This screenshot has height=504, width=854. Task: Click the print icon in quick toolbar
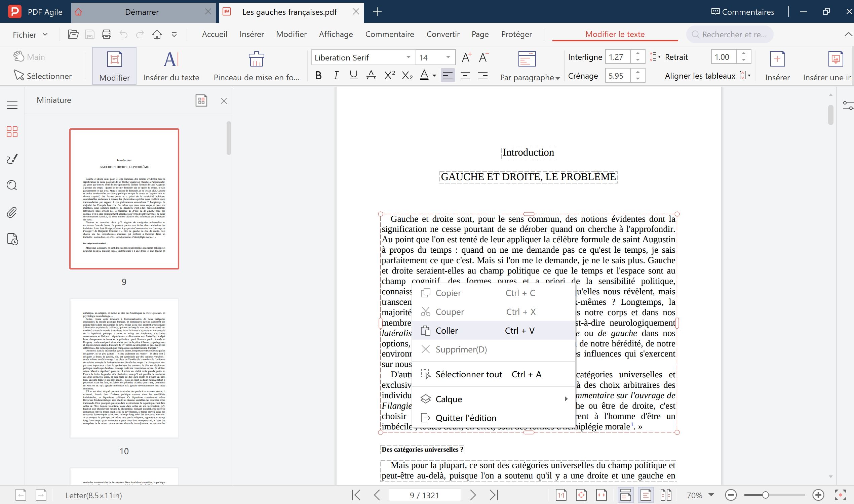click(106, 34)
